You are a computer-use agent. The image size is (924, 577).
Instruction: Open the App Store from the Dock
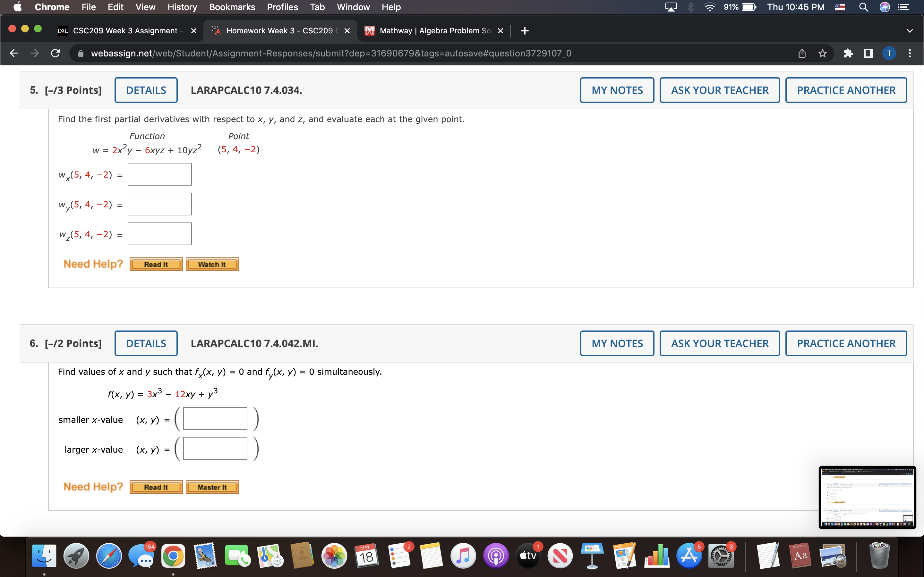pyautogui.click(x=689, y=556)
